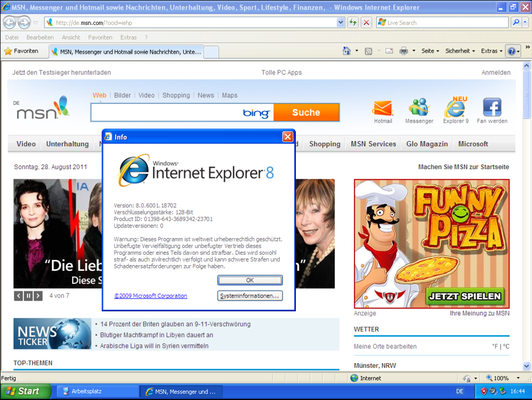Select the Maps search tab
The height and width of the screenshot is (400, 532).
229,95
